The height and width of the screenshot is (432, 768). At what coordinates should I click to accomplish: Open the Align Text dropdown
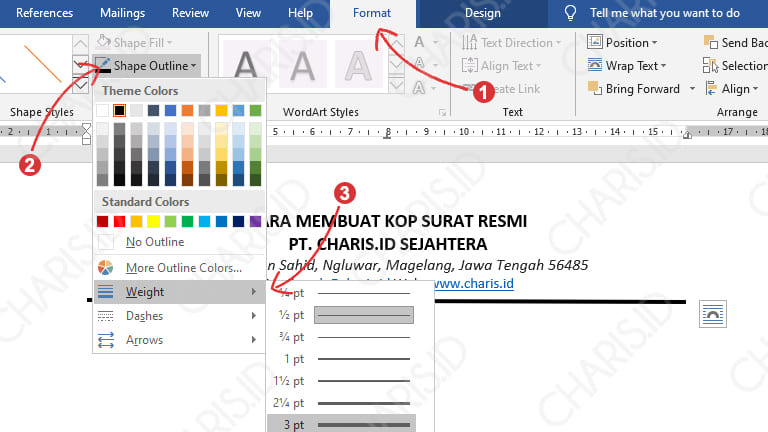(x=502, y=66)
